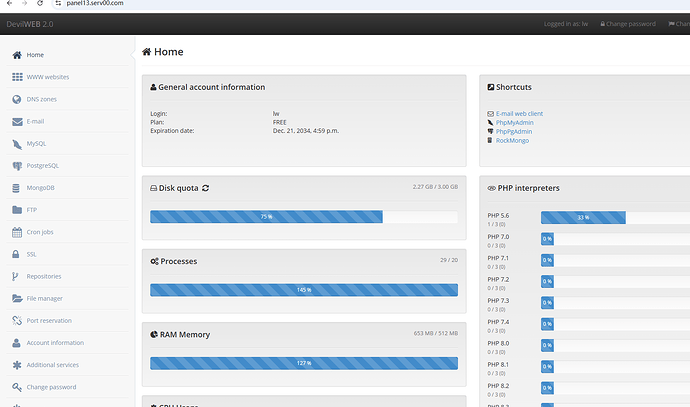Click the browser reload icon
The height and width of the screenshot is (407, 690).
(x=40, y=3)
